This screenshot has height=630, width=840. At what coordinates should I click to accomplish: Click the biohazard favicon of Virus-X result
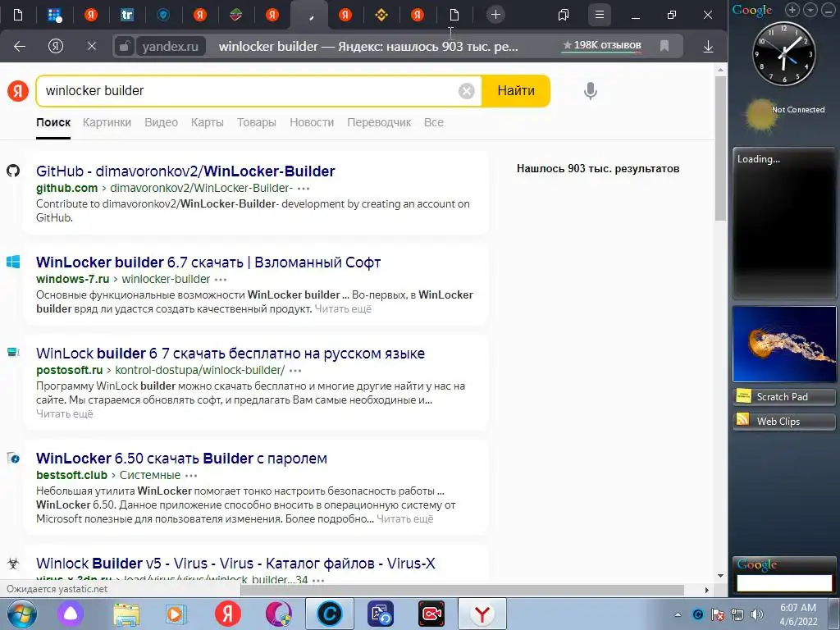pyautogui.click(x=13, y=563)
